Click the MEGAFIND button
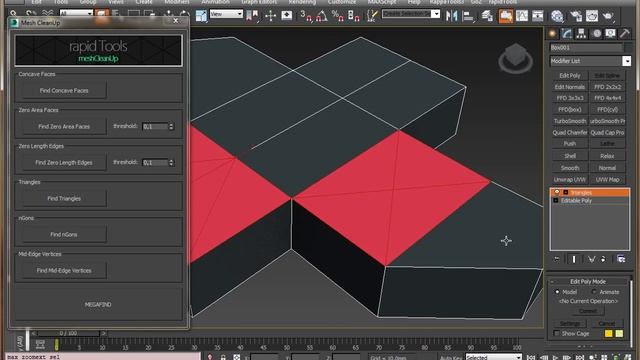The image size is (640, 360). (98, 304)
